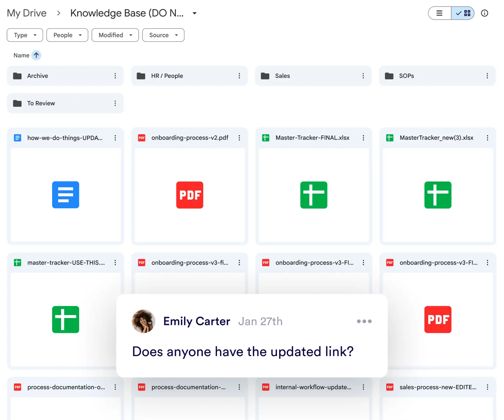This screenshot has height=420, width=504.
Task: Open the Master-Tracker-FINAL.xlsx thumbnail
Action: pyautogui.click(x=314, y=195)
